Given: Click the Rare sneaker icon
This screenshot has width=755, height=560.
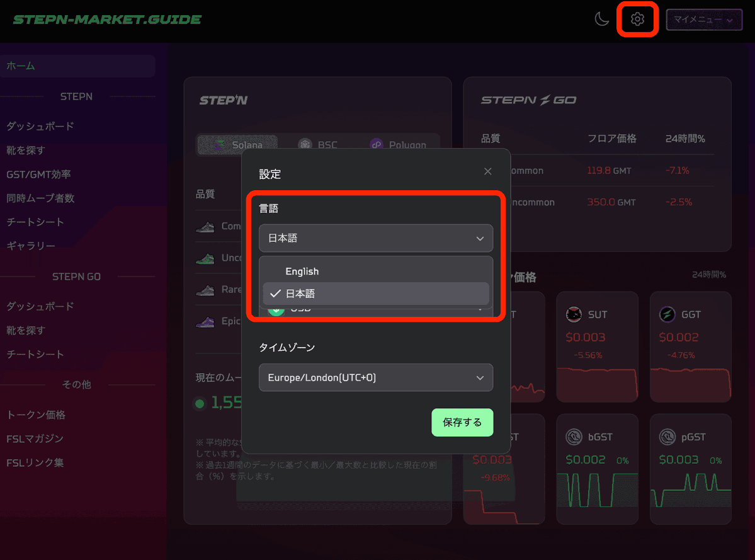Looking at the screenshot, I should (x=205, y=290).
